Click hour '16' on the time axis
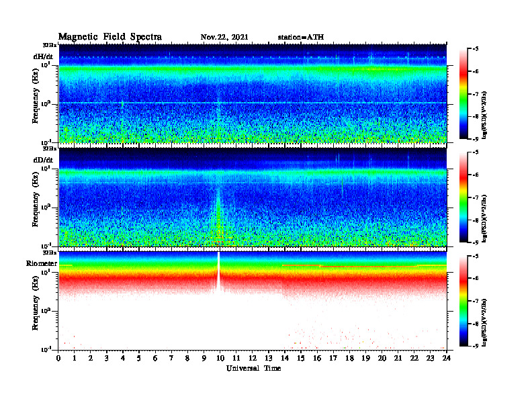The height and width of the screenshot is (411, 532). tap(317, 358)
